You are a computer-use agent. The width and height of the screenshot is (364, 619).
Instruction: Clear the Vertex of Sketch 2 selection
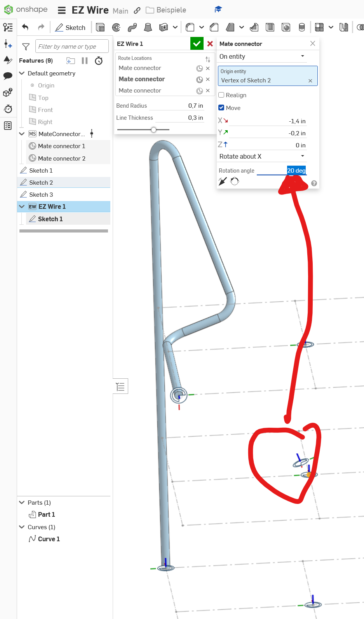point(310,80)
